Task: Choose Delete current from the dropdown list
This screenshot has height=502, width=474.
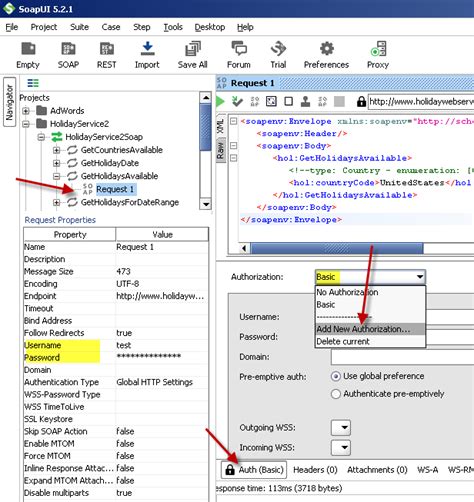Action: tap(370, 341)
